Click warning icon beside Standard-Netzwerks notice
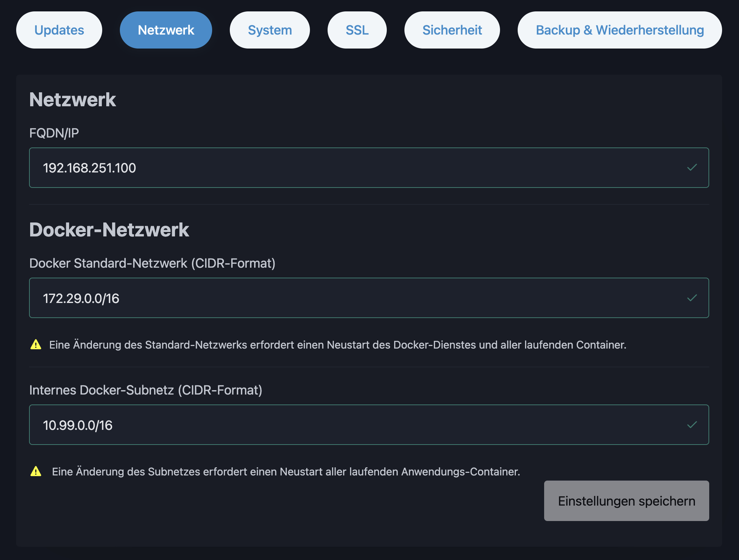Viewport: 739px width, 560px height. 36,345
